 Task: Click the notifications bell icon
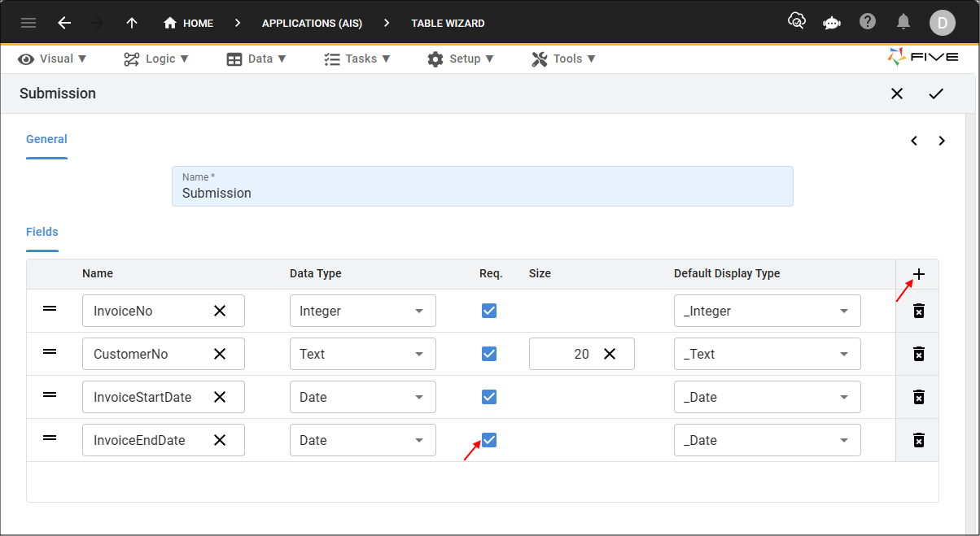(903, 21)
